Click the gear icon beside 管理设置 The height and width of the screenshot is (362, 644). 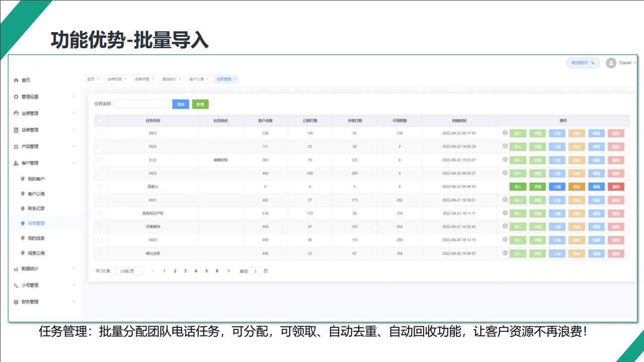point(16,97)
